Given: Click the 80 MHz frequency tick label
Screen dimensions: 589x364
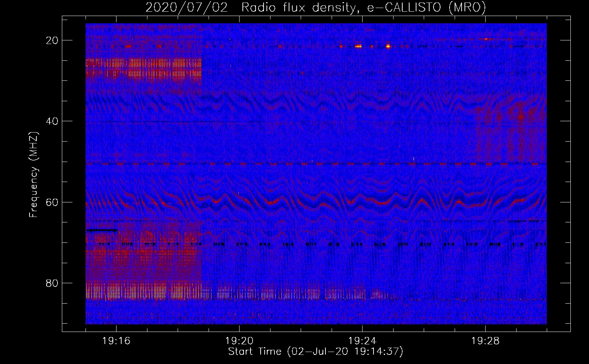Looking at the screenshot, I should (x=52, y=283).
